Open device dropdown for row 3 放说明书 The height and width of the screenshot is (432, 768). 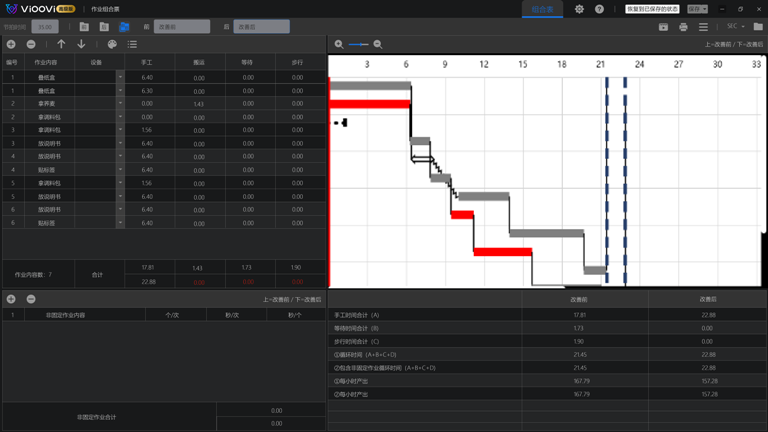(120, 144)
